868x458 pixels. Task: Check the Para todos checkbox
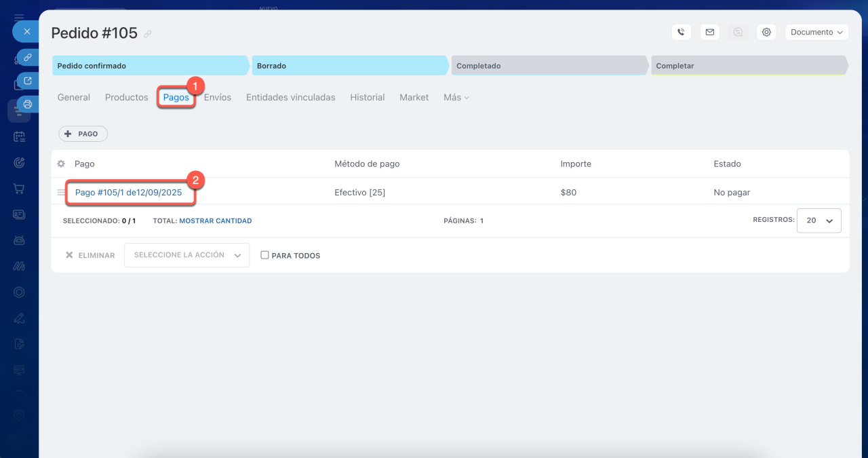coord(265,255)
